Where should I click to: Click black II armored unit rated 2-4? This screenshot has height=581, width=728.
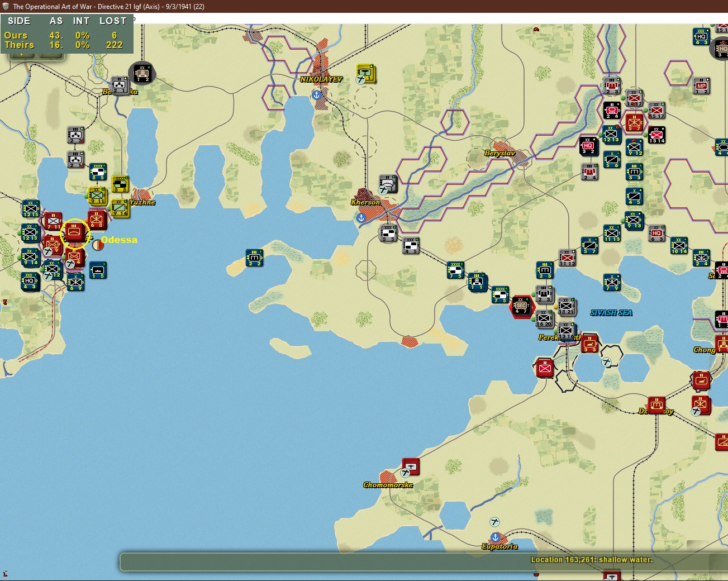(x=612, y=110)
